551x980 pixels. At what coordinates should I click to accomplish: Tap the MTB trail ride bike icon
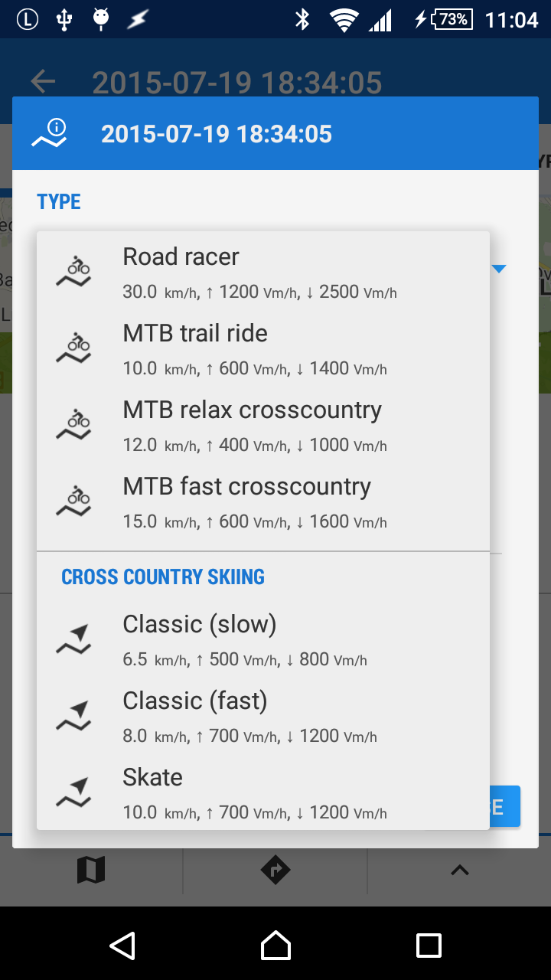[x=73, y=348]
